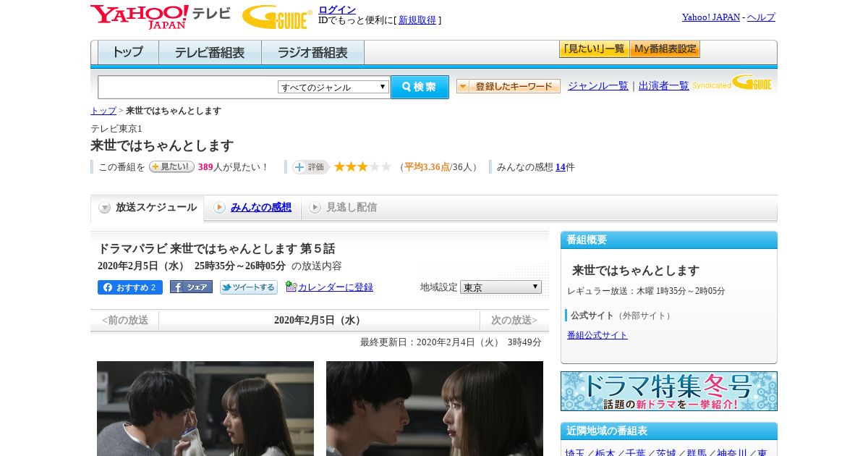Click the 千葉 region link
Viewport: 868px width, 456px height.
pyautogui.click(x=636, y=452)
